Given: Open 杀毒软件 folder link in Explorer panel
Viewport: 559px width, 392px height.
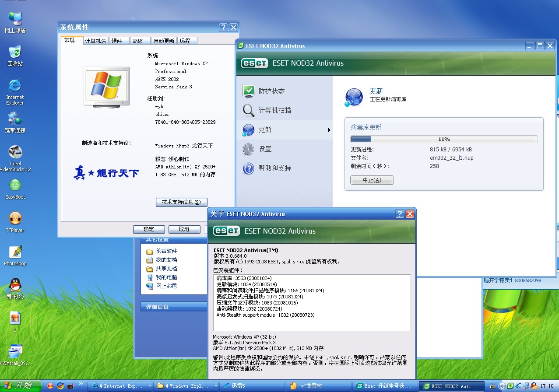Looking at the screenshot, I should pyautogui.click(x=162, y=251).
